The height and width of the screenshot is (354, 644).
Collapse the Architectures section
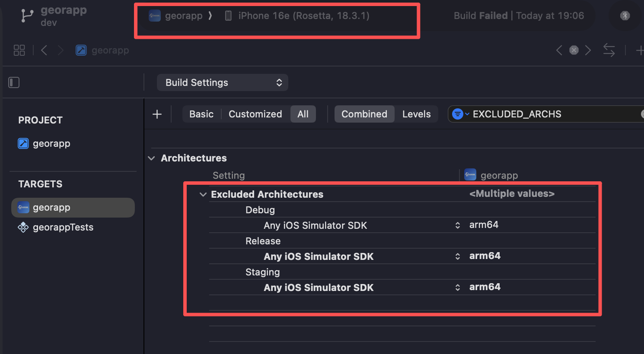pyautogui.click(x=152, y=158)
